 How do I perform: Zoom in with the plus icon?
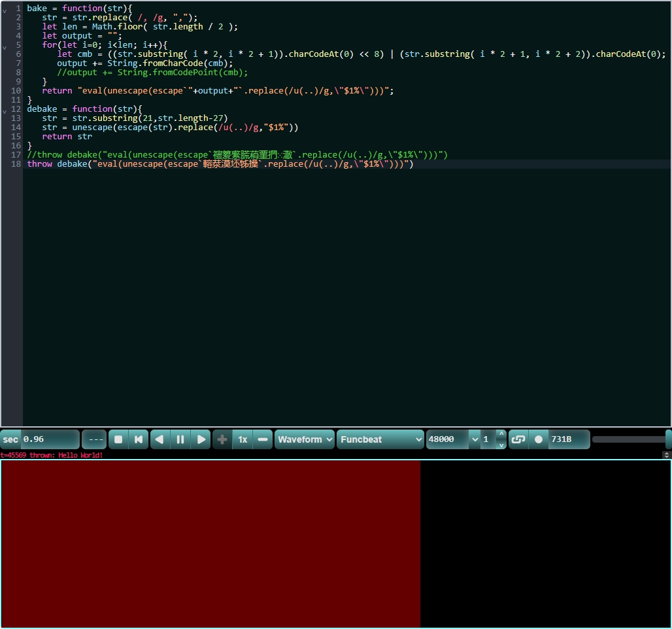222,439
